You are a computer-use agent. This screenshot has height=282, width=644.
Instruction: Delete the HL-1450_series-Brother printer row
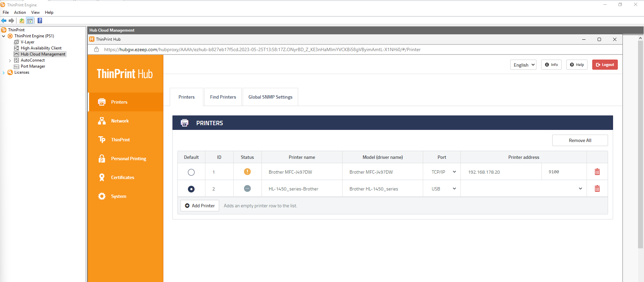click(x=597, y=189)
